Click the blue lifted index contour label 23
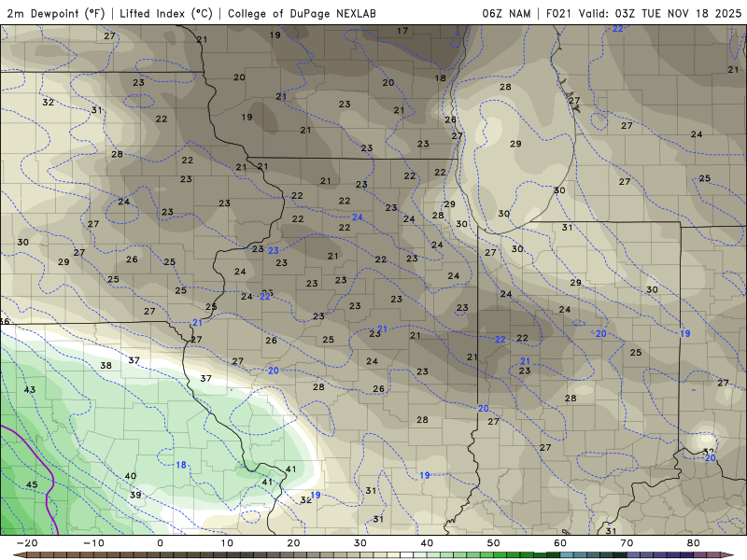Viewport: 747px width, 560px height. click(x=274, y=250)
